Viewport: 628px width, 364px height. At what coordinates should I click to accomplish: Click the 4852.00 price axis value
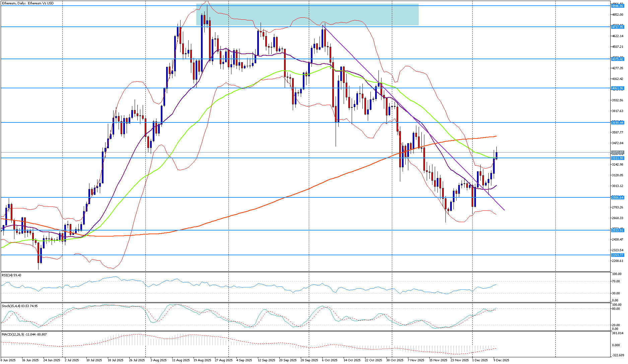pos(618,15)
